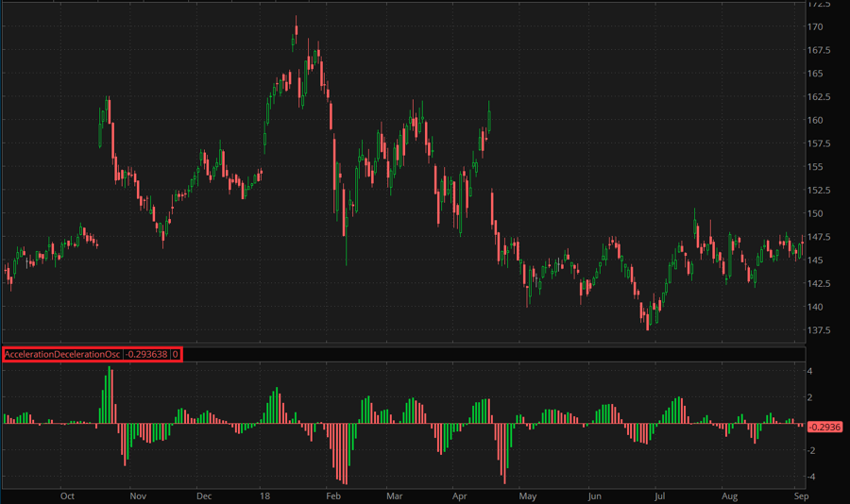Click the -4 label on oscillator axis
The height and width of the screenshot is (504, 850).
click(812, 477)
